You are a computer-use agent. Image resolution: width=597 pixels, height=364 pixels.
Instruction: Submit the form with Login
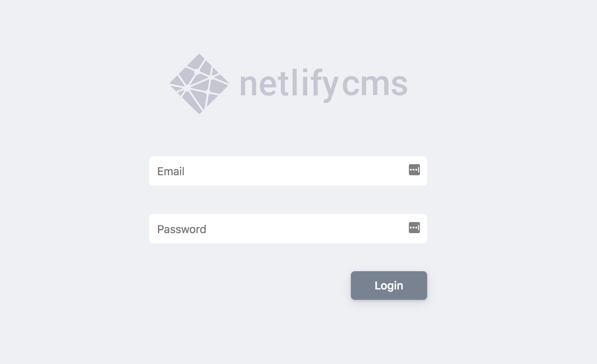(389, 285)
